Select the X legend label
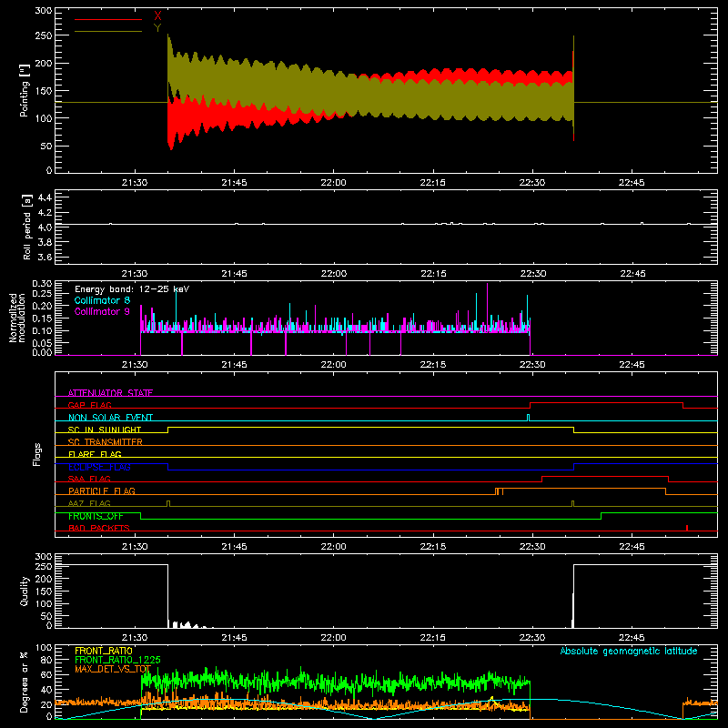 [x=157, y=16]
